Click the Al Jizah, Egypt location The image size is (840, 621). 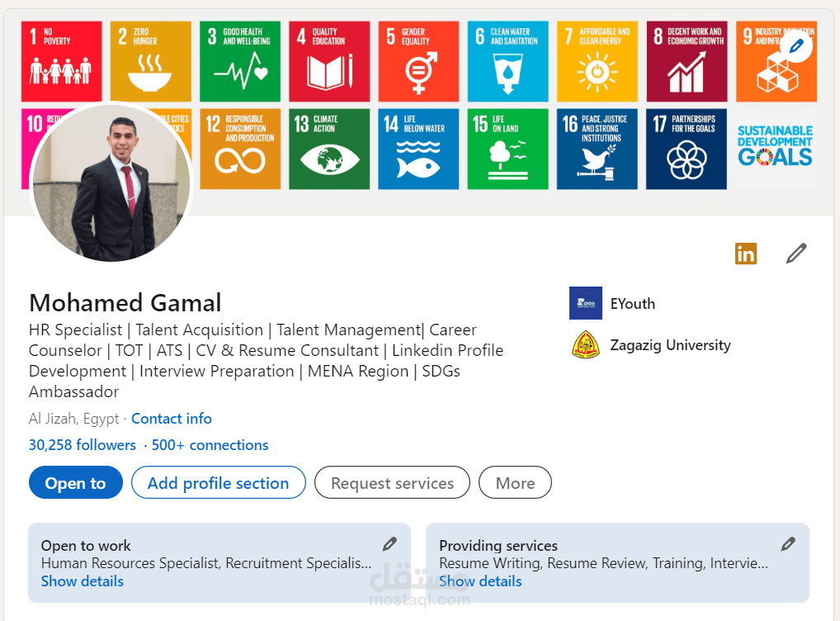pos(74,419)
